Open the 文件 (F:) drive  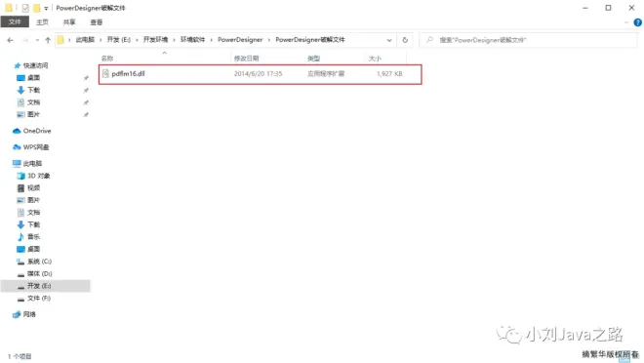coord(39,299)
